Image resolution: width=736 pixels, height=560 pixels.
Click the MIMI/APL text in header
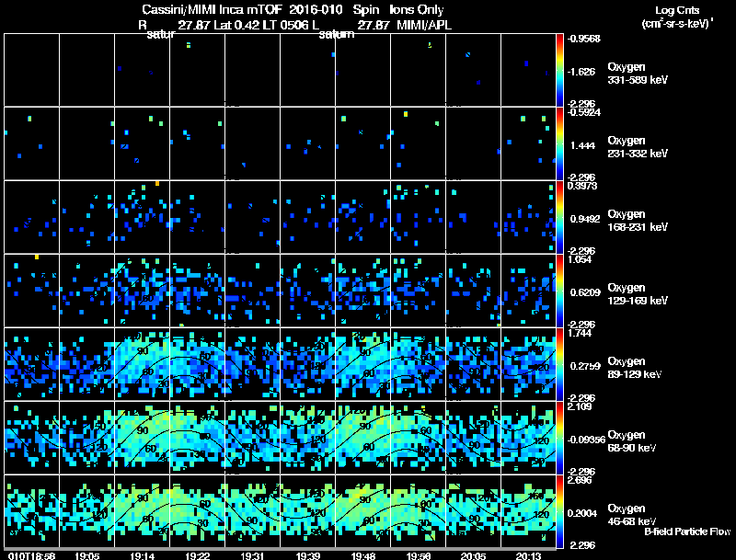(x=424, y=26)
